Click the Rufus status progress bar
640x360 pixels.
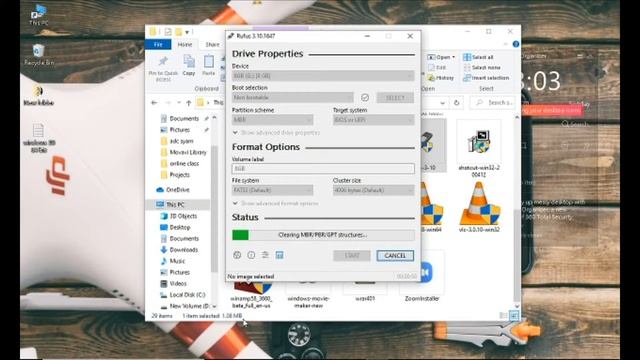click(323, 235)
